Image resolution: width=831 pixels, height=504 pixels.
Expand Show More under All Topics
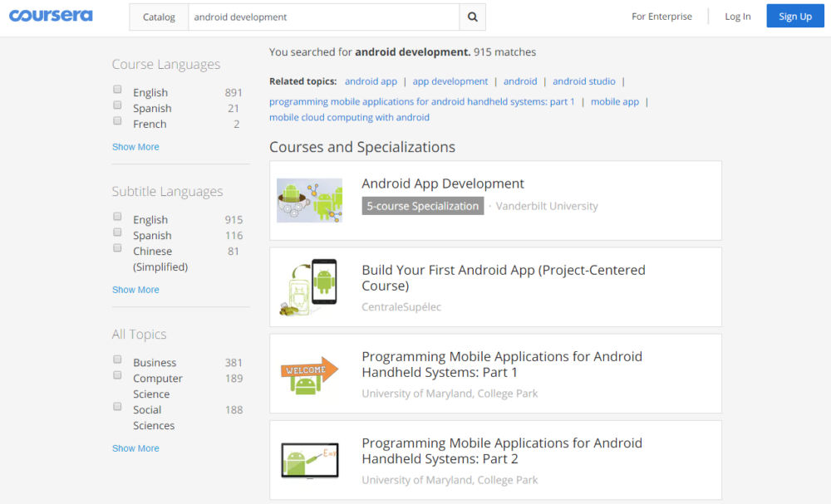pos(135,448)
